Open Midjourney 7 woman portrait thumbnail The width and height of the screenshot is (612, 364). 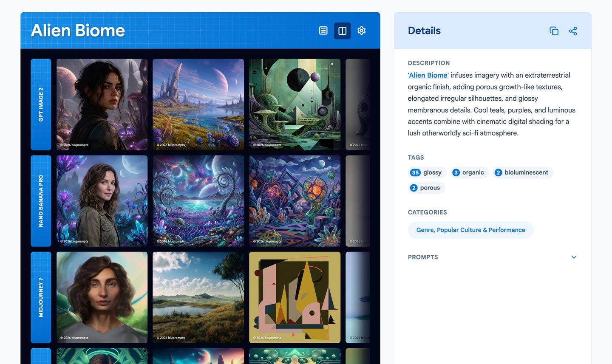tap(102, 297)
